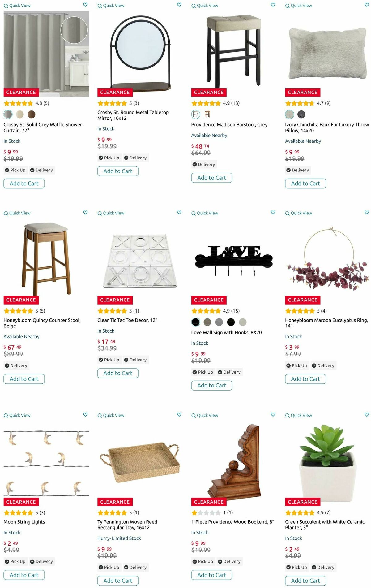The height and width of the screenshot is (588, 371).
Task: Add Love Wall Sign to cart
Action: pyautogui.click(x=212, y=385)
